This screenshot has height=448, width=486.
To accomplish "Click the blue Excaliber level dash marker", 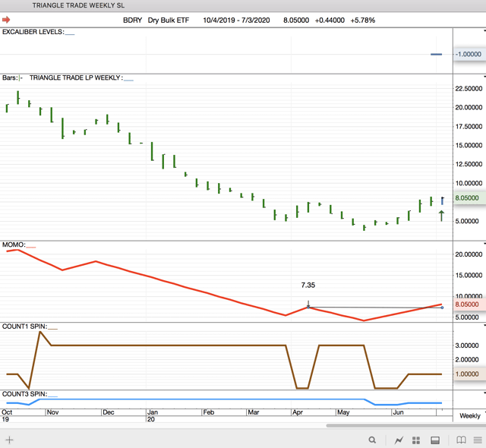I will pos(436,54).
